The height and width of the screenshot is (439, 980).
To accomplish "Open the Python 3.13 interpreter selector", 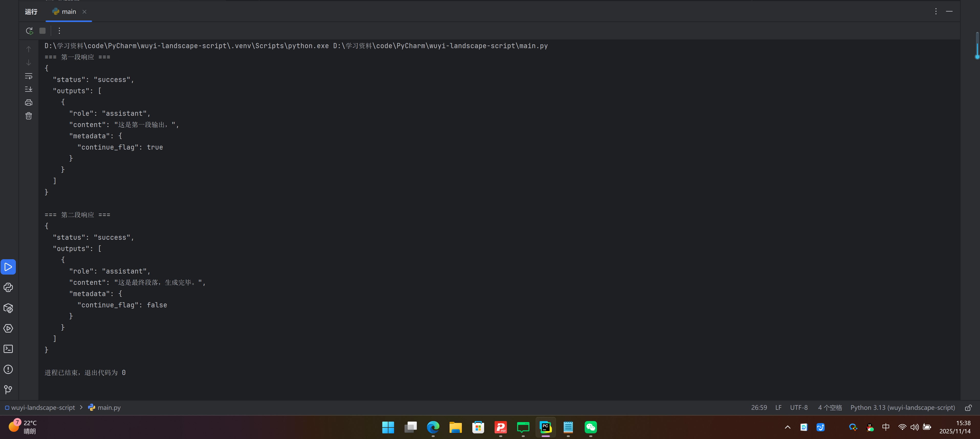I will click(x=902, y=407).
